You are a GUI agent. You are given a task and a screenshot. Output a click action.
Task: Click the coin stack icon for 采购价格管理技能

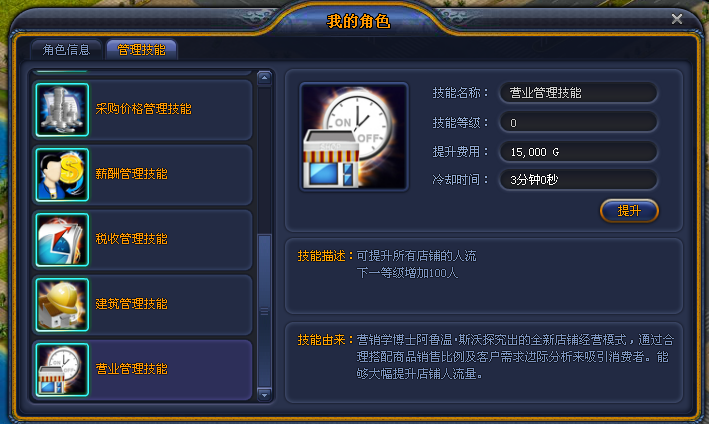(x=62, y=109)
